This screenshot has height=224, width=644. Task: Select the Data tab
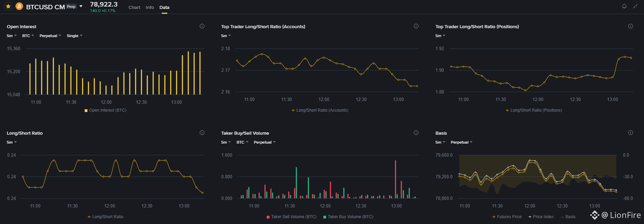(x=164, y=7)
